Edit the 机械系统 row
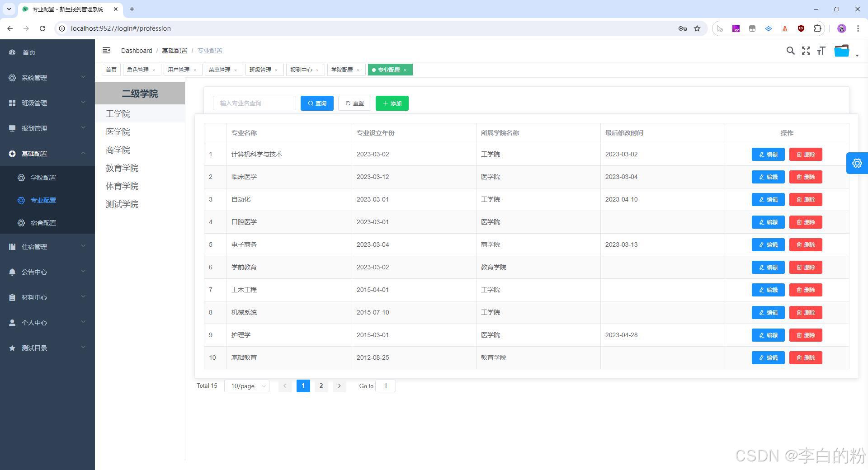Image resolution: width=868 pixels, height=470 pixels. pyautogui.click(x=768, y=312)
